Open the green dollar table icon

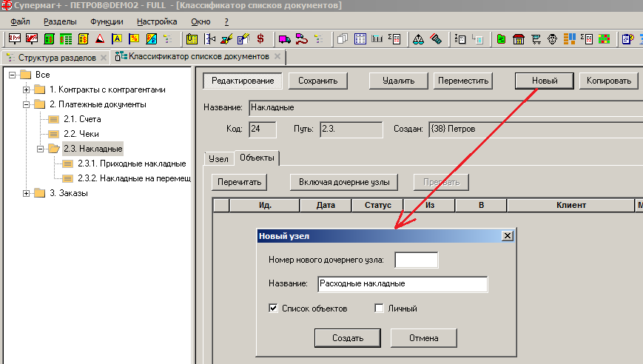coord(66,39)
